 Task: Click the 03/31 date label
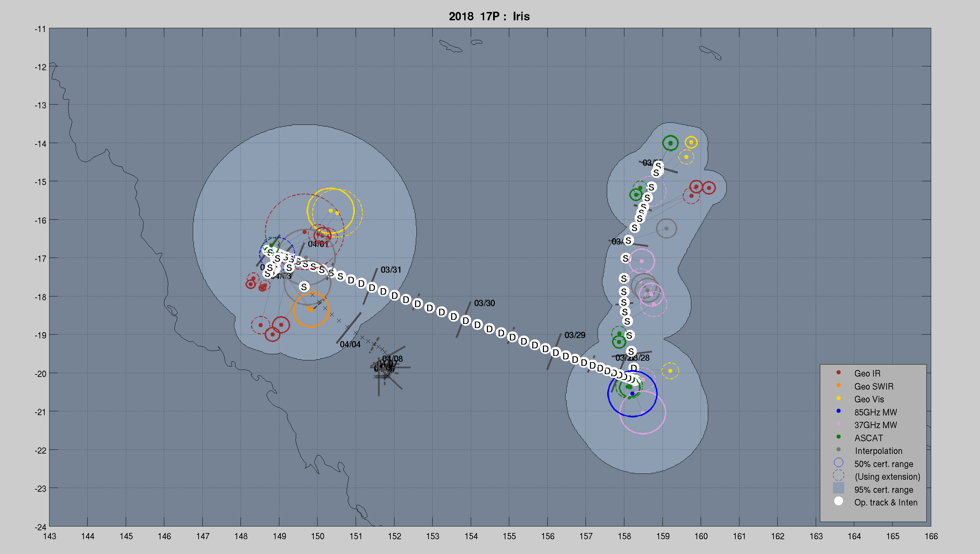pos(391,270)
